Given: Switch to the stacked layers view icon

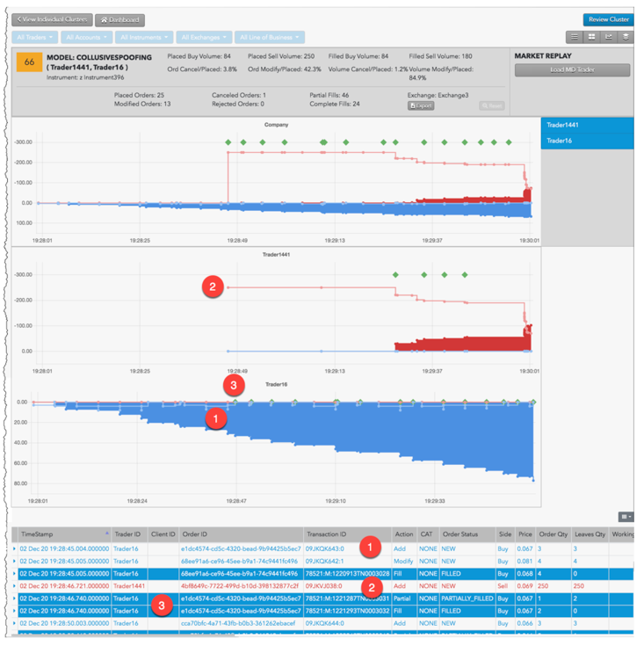Looking at the screenshot, I should coord(625,37).
